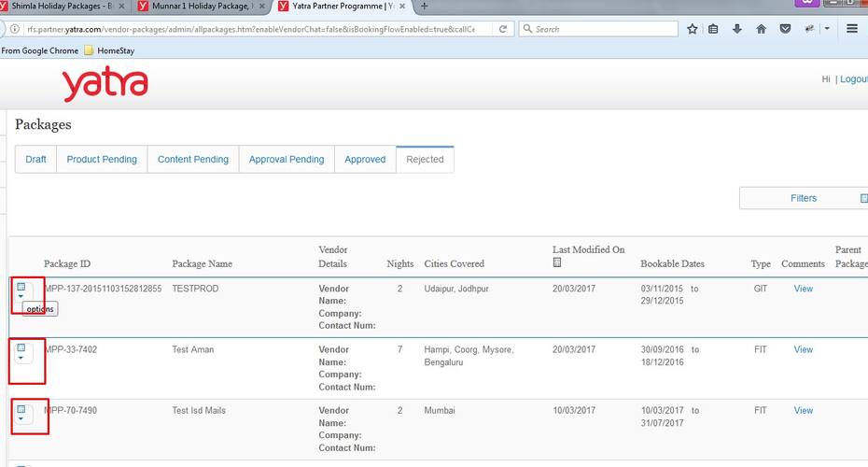
Task: View comments for Test Isd Mails package
Action: click(x=804, y=411)
